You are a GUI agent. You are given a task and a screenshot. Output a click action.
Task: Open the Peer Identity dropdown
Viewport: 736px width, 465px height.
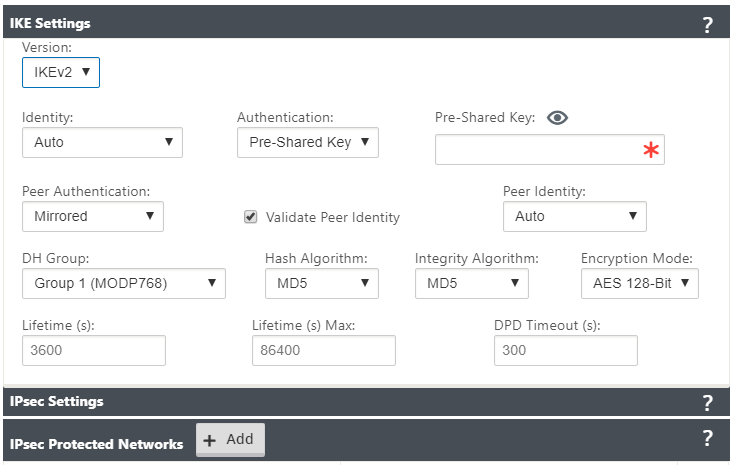pyautogui.click(x=575, y=216)
